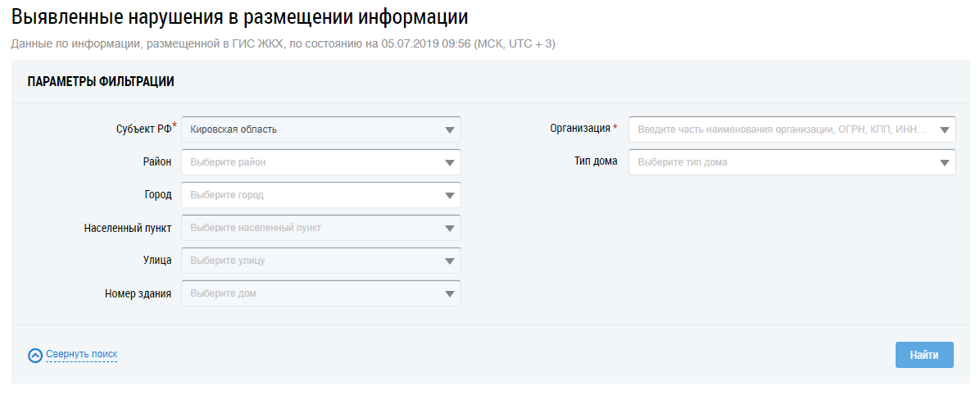Screen dimensions: 980x395
Task: Open the 'Выберите населенный пункт' combo box
Action: point(311,228)
